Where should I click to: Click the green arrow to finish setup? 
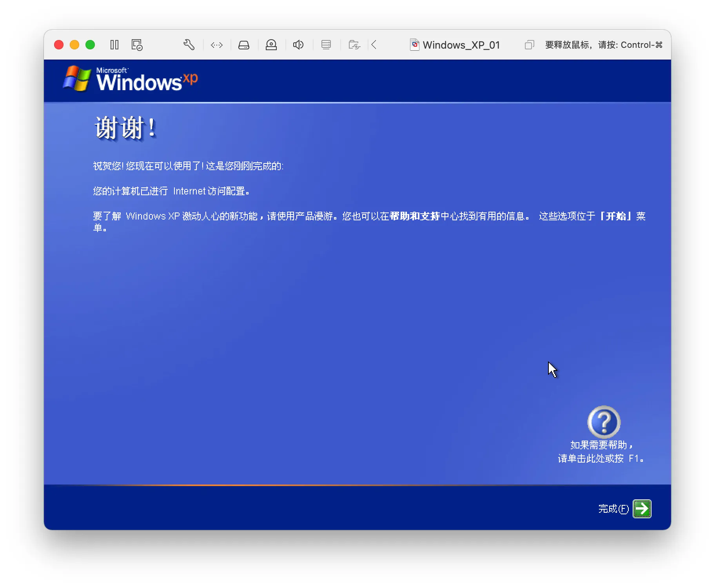click(642, 509)
